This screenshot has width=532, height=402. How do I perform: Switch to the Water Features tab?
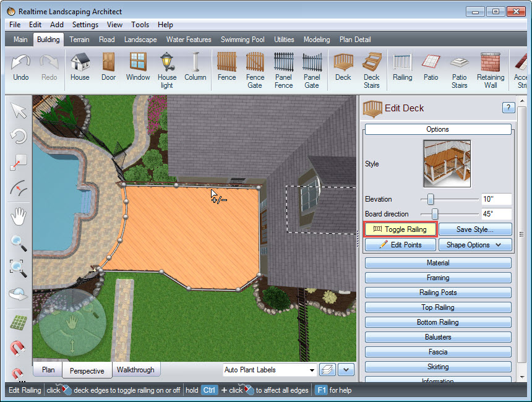[189, 40]
